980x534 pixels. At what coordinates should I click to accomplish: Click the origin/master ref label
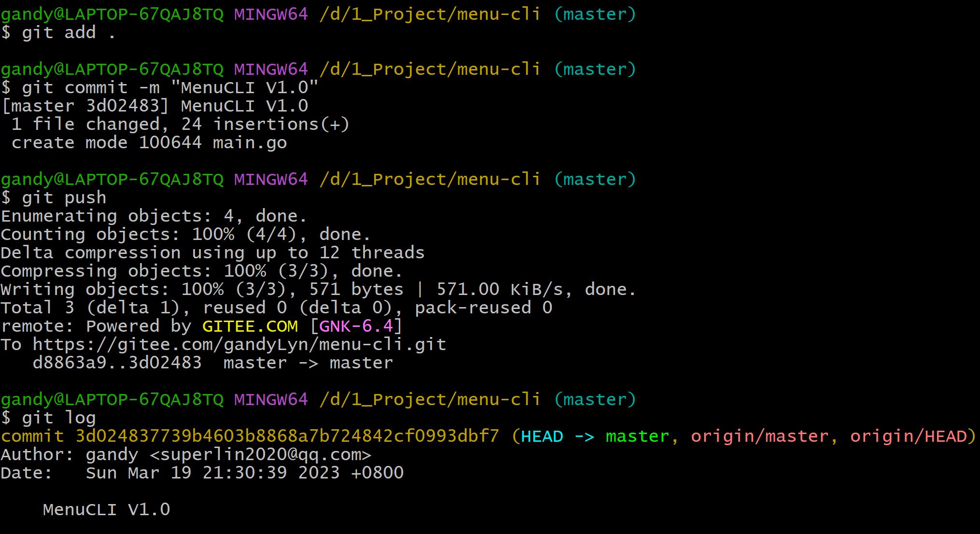pyautogui.click(x=759, y=436)
